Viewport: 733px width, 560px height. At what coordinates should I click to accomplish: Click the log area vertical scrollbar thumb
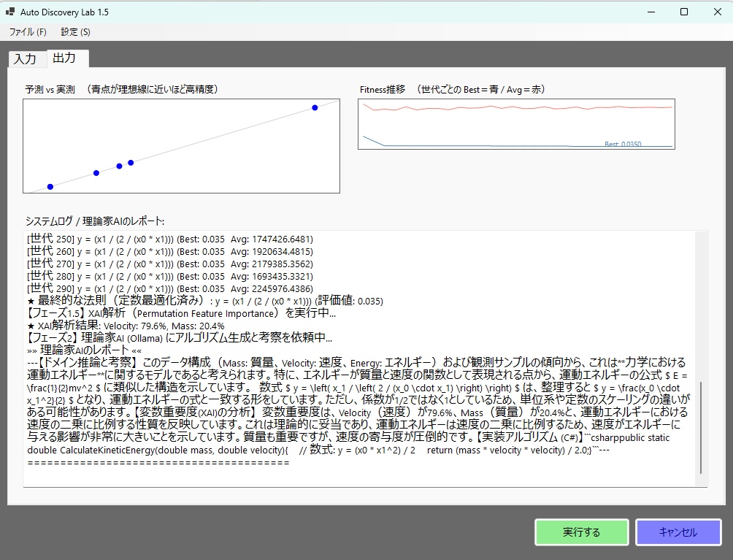point(700,428)
